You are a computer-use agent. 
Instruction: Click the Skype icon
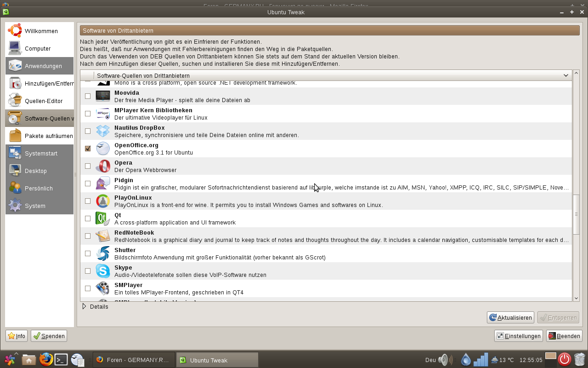tap(102, 271)
